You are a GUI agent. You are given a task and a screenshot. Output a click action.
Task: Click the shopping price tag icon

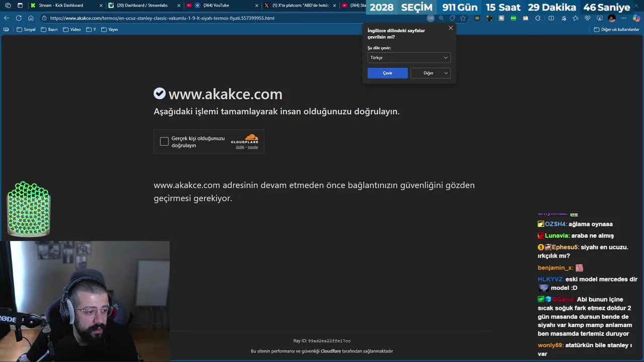(x=452, y=18)
